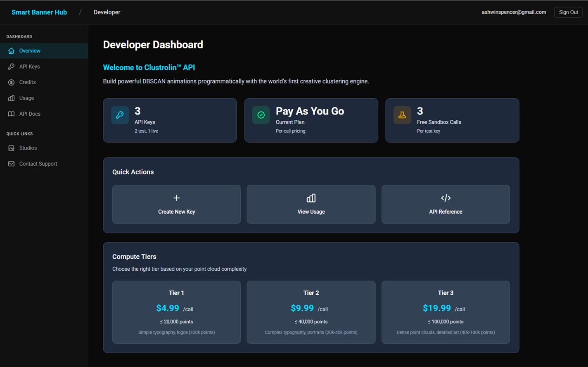Select the Tier 3 $19.99 pricing card
The width and height of the screenshot is (588, 367).
[x=446, y=312]
